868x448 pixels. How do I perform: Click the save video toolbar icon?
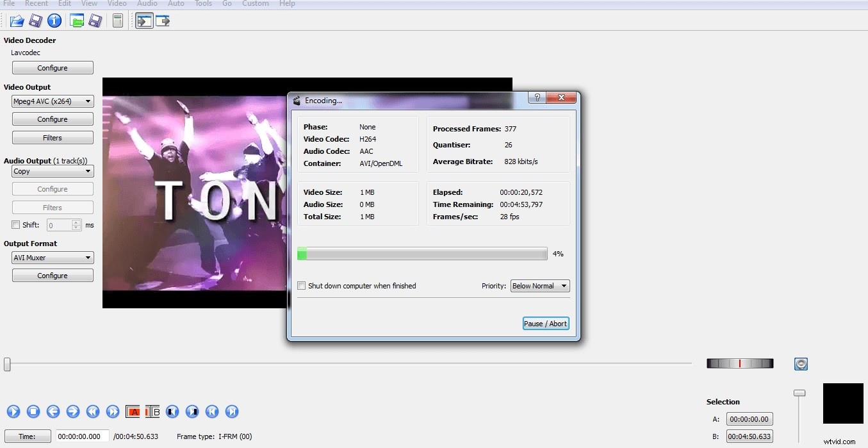(34, 20)
